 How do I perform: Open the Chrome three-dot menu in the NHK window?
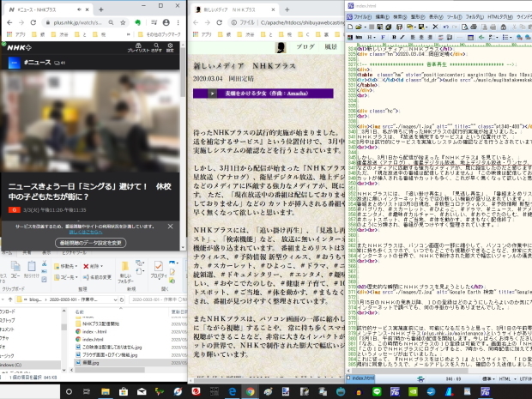tap(178, 22)
